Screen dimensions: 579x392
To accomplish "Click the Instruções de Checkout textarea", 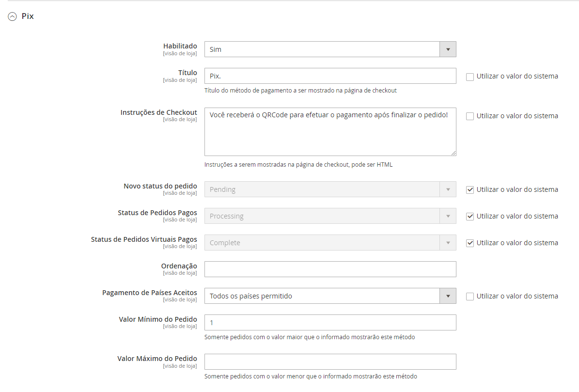I will click(330, 132).
